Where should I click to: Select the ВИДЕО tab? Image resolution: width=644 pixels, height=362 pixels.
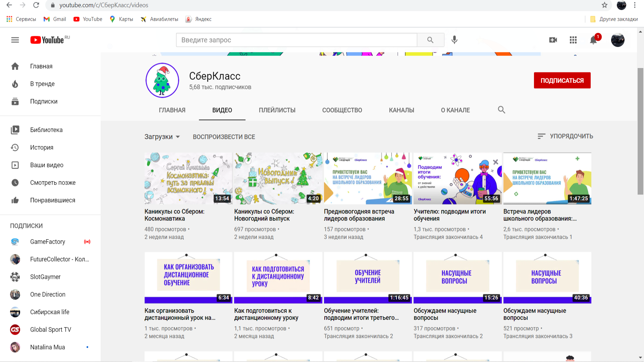(222, 110)
